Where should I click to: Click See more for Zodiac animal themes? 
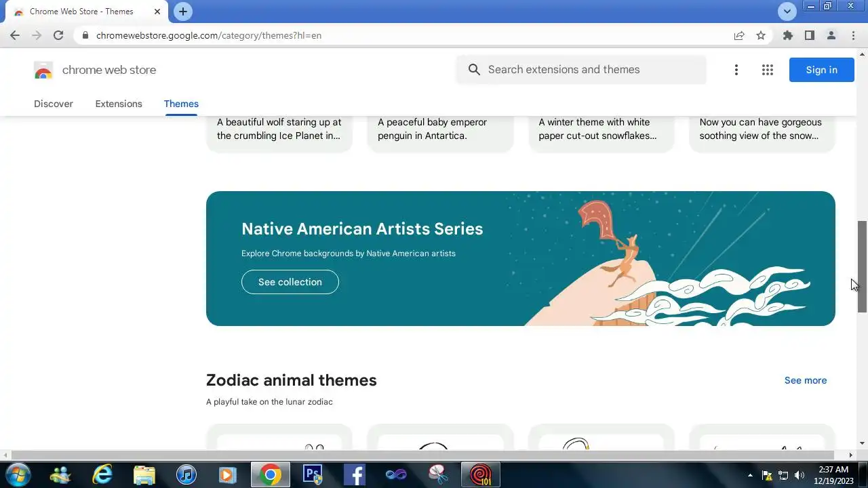[806, 380]
